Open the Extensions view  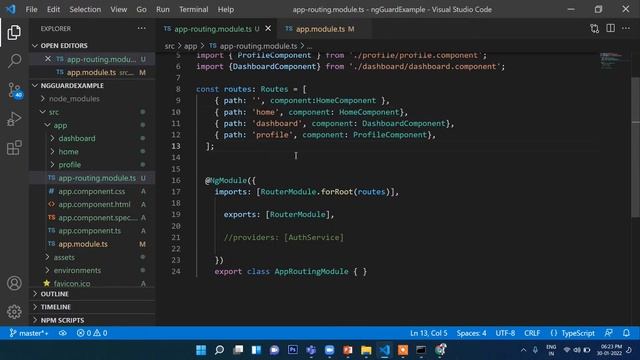[x=14, y=148]
